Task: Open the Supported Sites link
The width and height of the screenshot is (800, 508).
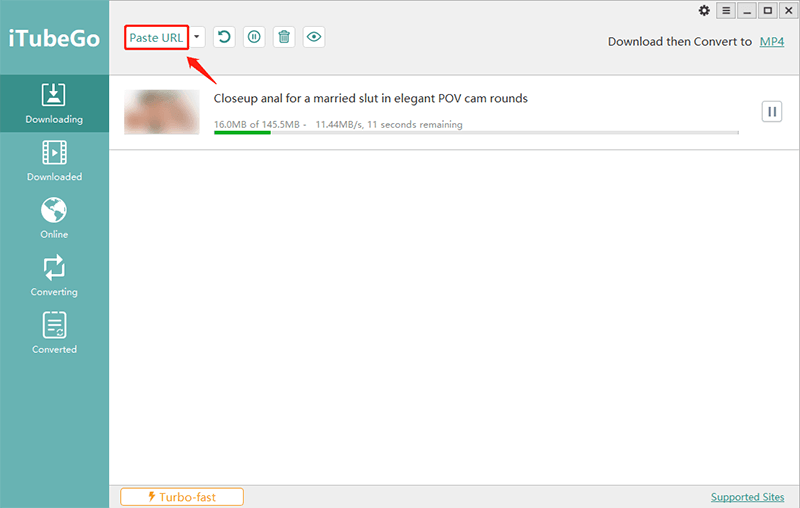Action: [747, 497]
